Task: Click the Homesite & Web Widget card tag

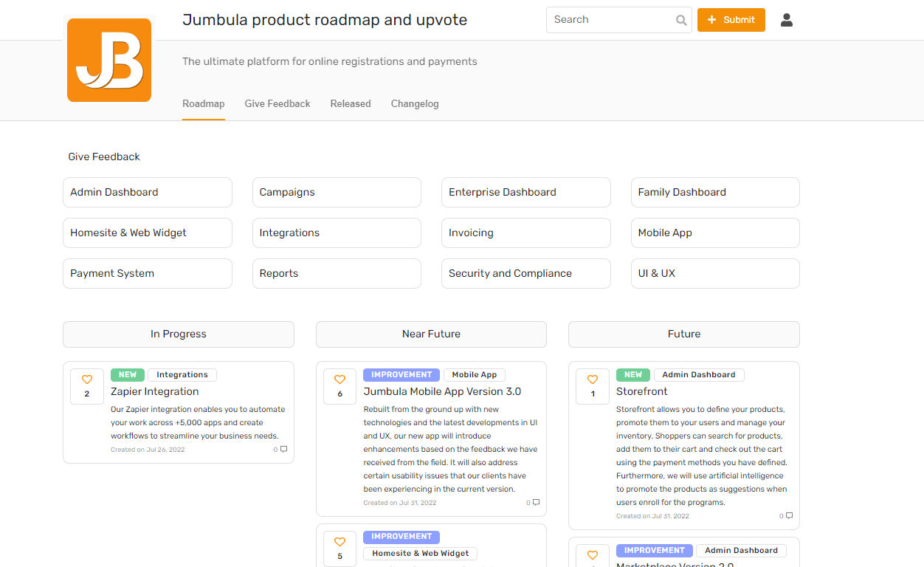Action: pos(421,554)
